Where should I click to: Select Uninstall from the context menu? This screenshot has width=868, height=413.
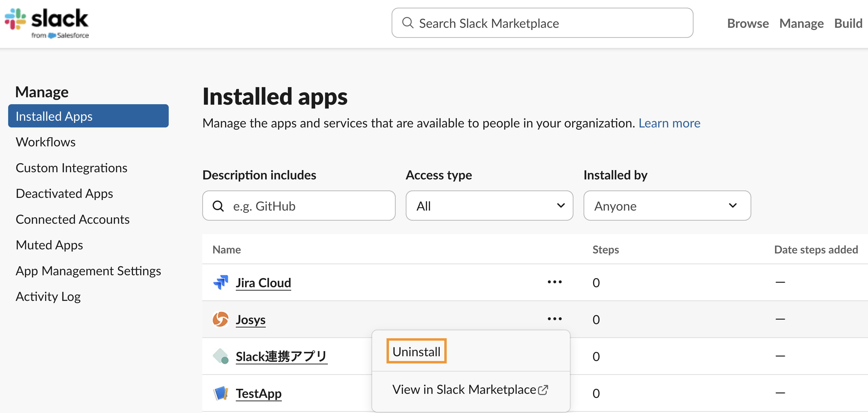pos(416,351)
